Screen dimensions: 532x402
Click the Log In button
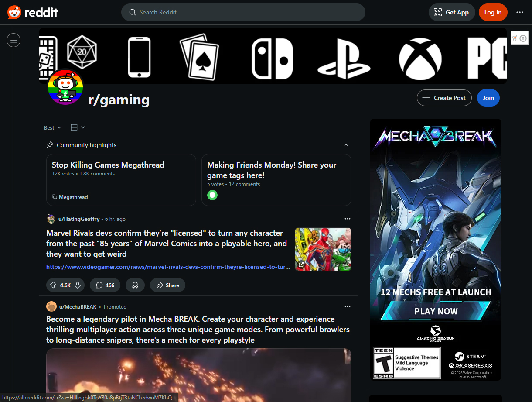pyautogui.click(x=493, y=12)
